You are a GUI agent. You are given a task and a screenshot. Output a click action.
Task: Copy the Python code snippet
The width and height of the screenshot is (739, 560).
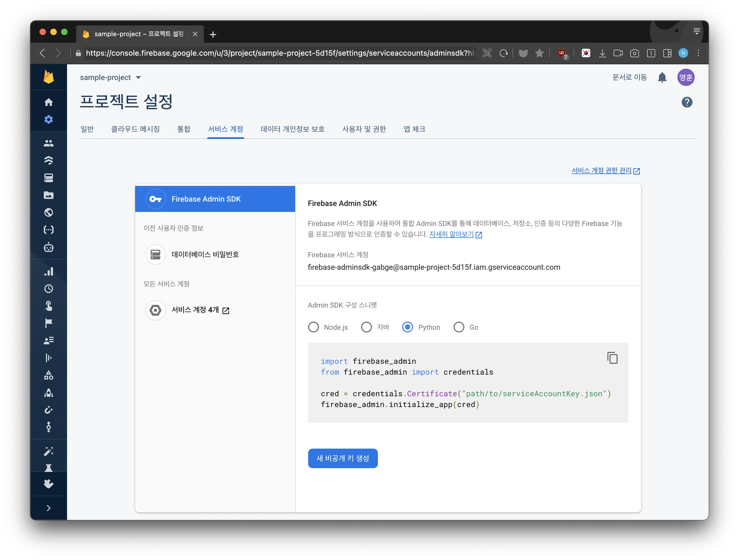[612, 358]
